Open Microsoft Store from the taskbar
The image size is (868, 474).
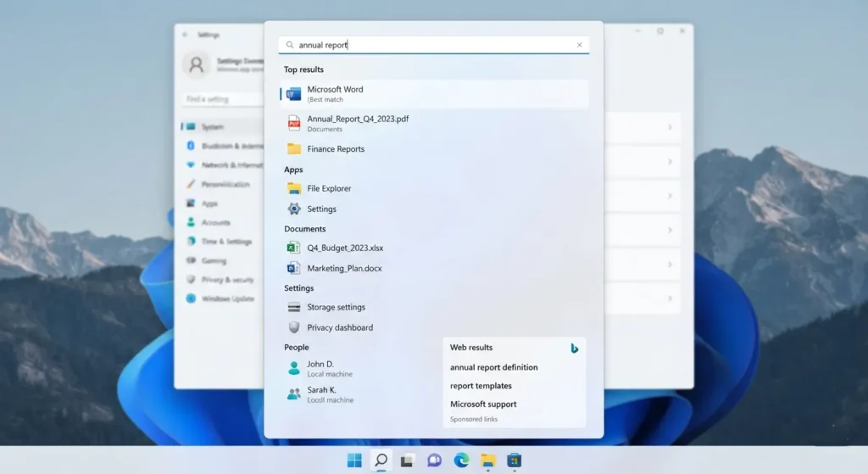pos(515,460)
